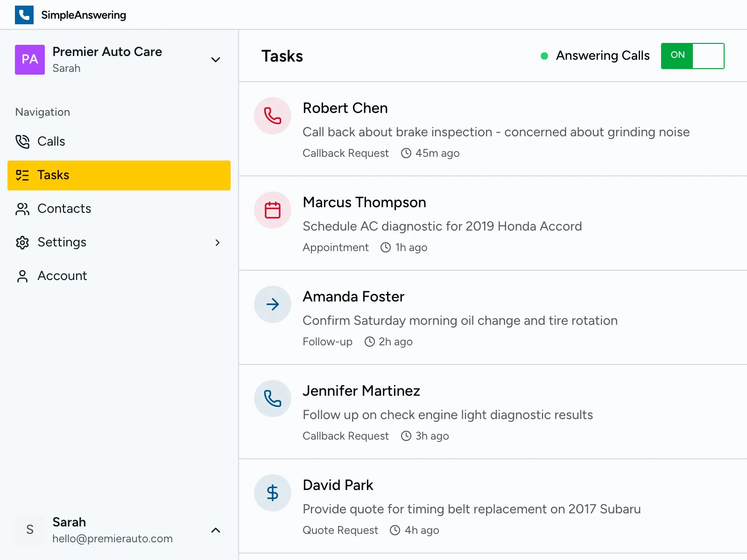Collapse Sarah's user menu at bottom

point(215,530)
